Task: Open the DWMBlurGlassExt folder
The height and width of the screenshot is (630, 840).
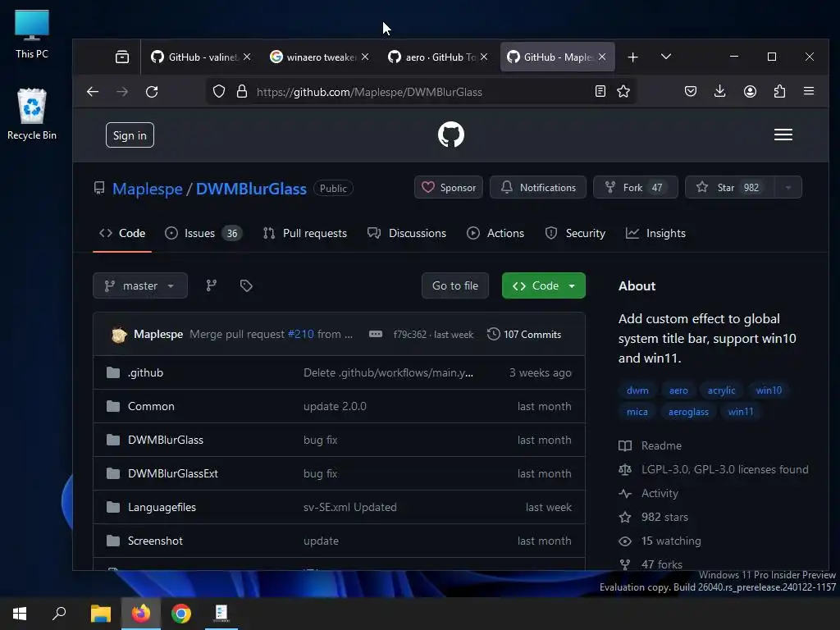Action: (x=173, y=473)
